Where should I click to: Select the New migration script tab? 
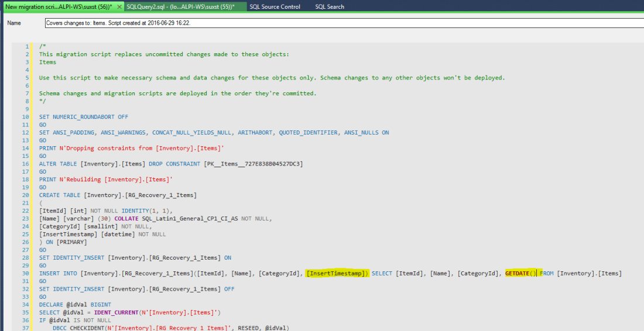(x=57, y=6)
